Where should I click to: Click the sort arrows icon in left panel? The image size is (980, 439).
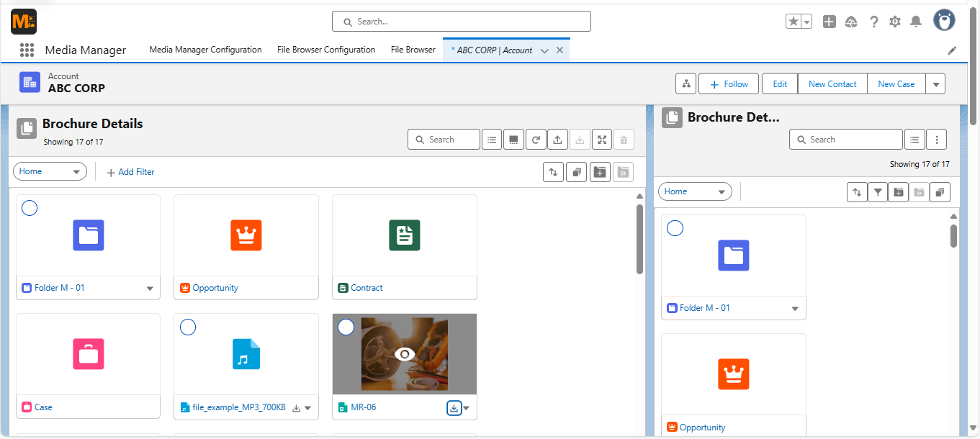click(553, 172)
